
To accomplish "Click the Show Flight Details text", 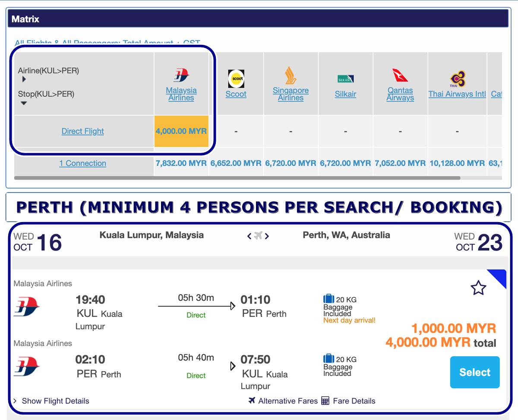I will click(55, 401).
